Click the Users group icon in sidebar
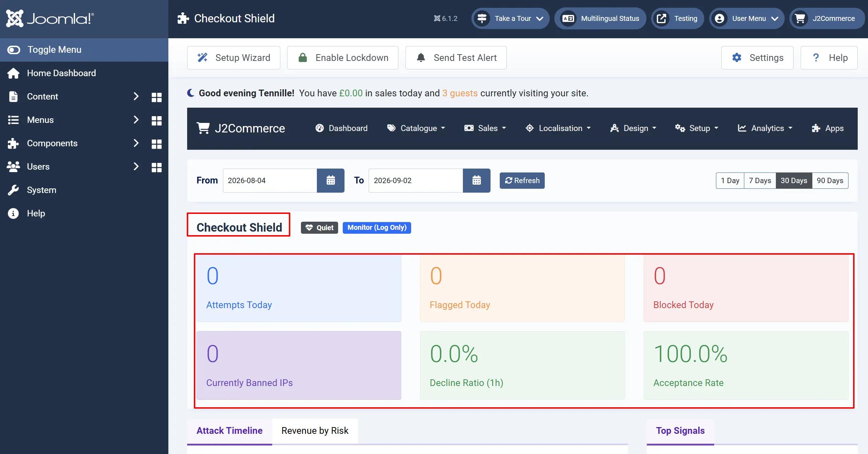 13,166
